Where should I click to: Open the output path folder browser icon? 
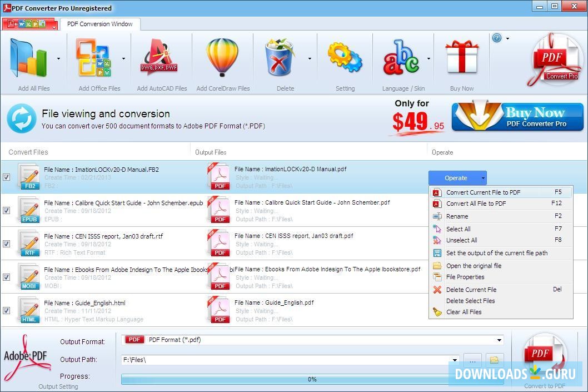click(494, 360)
